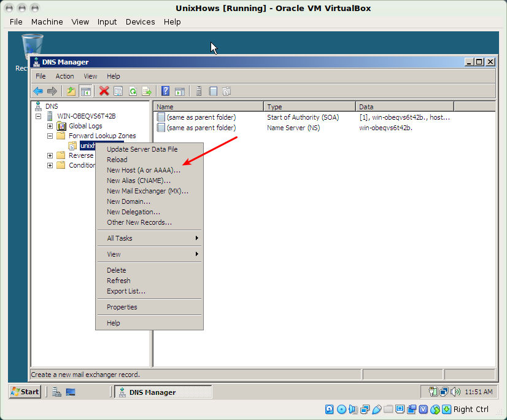Image resolution: width=507 pixels, height=420 pixels.
Task: Click the Forward arrow in DNS Manager toolbar
Action: (52, 91)
